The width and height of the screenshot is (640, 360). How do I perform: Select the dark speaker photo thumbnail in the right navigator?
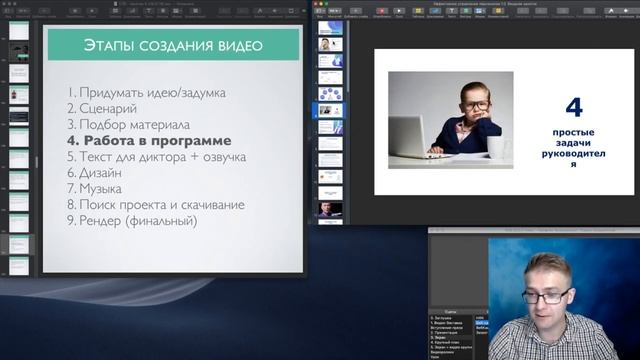(x=330, y=209)
